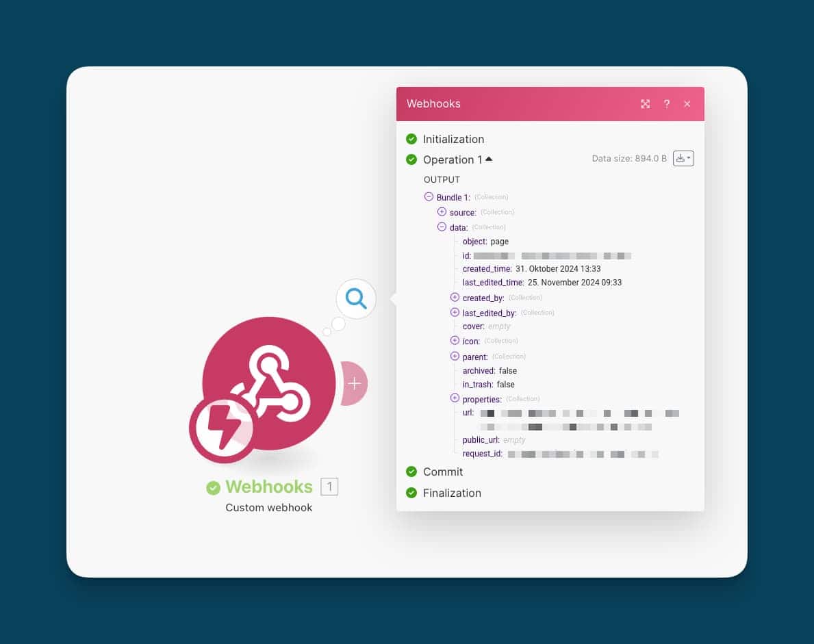Open help with the question mark icon
Viewport: 814px width, 644px height.
(x=666, y=104)
